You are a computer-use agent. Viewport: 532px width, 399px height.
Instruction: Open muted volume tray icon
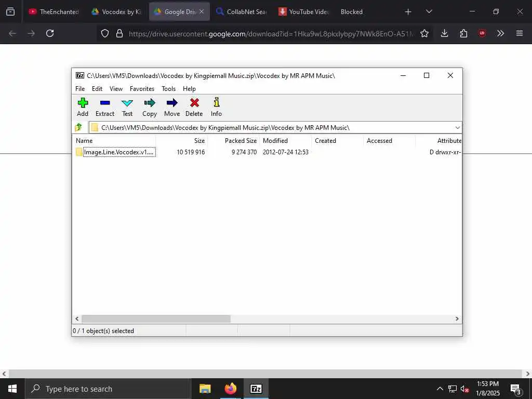click(465, 389)
